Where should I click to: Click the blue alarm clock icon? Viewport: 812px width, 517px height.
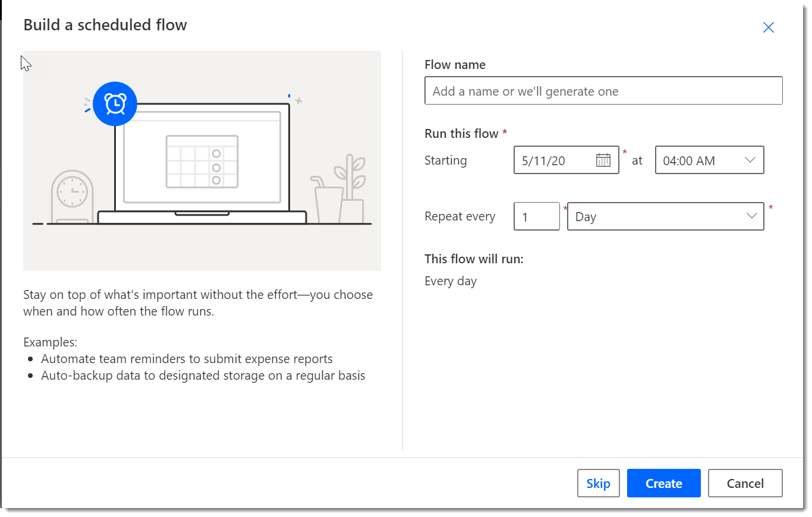pyautogui.click(x=115, y=103)
